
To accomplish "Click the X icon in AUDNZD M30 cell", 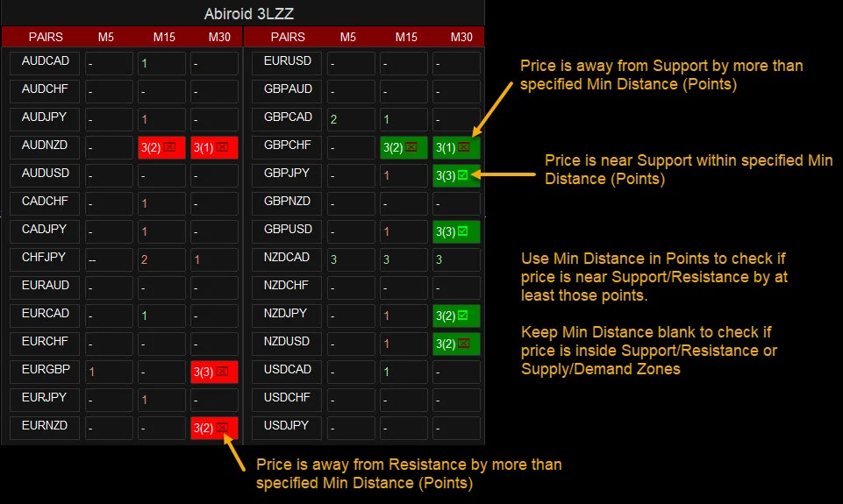I will click(223, 148).
